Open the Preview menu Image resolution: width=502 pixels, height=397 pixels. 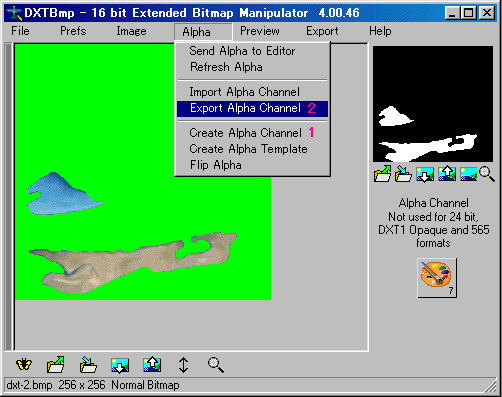click(260, 31)
